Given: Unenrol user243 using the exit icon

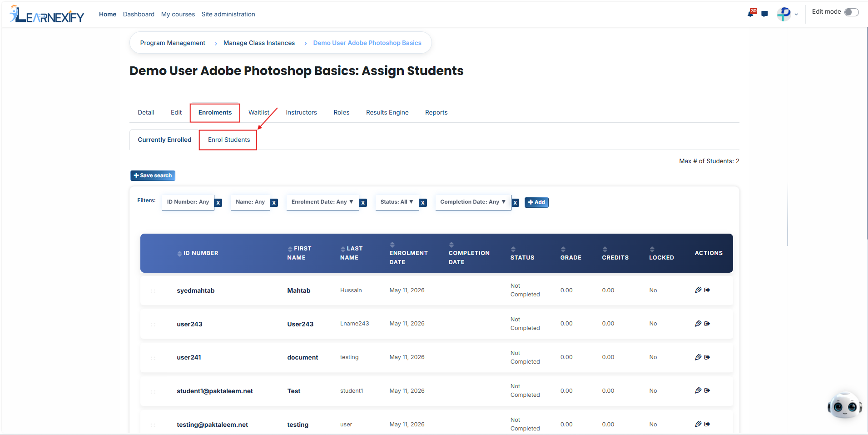Looking at the screenshot, I should coord(707,324).
